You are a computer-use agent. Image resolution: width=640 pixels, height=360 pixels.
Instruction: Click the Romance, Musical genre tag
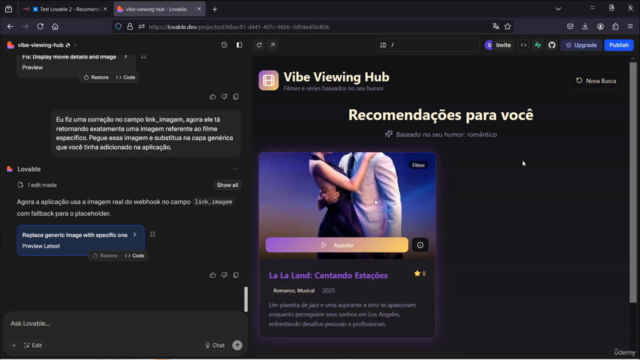coord(294,291)
